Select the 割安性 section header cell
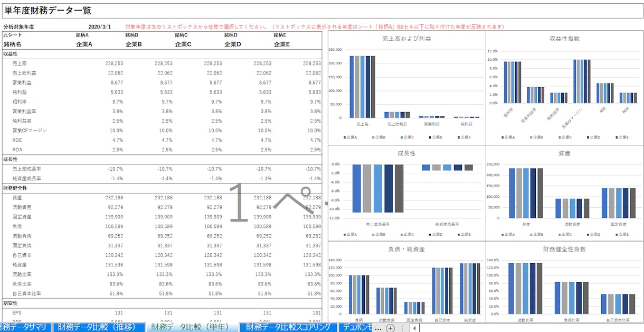Image resolution: width=644 pixels, height=332 pixels. click(x=11, y=303)
